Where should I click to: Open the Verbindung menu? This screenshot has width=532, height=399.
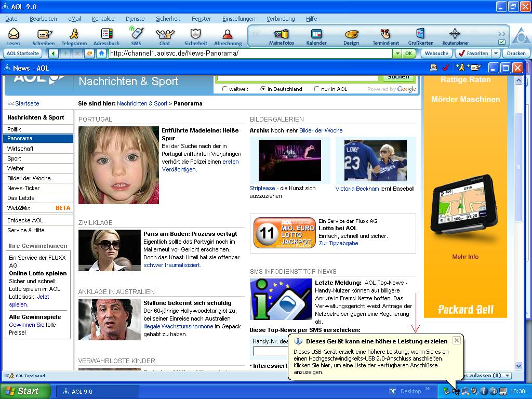tap(281, 19)
